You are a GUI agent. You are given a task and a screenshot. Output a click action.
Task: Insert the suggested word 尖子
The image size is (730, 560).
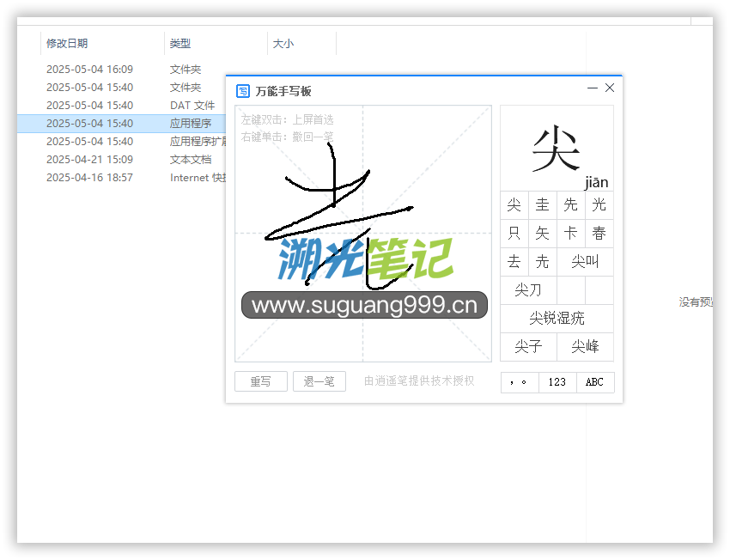pos(528,346)
